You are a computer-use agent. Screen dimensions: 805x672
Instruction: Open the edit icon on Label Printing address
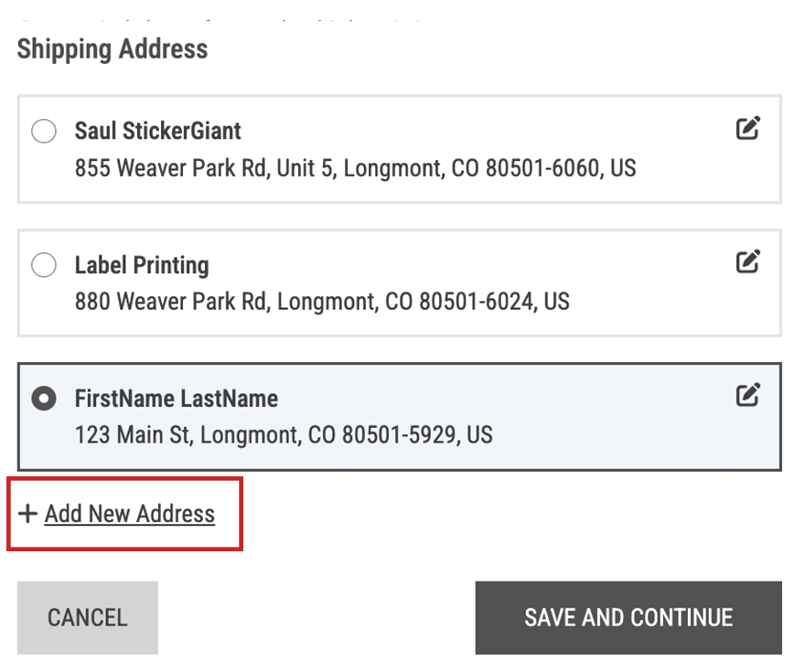coord(748,262)
